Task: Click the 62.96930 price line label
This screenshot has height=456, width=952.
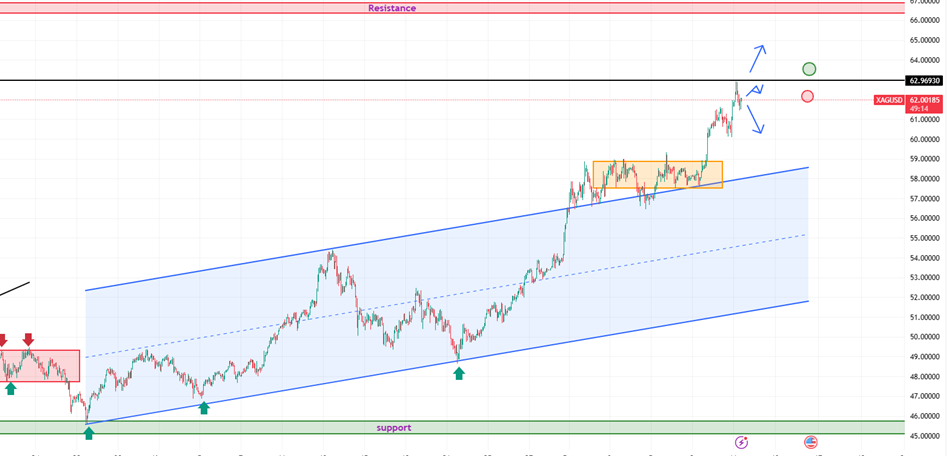Action: tap(926, 80)
